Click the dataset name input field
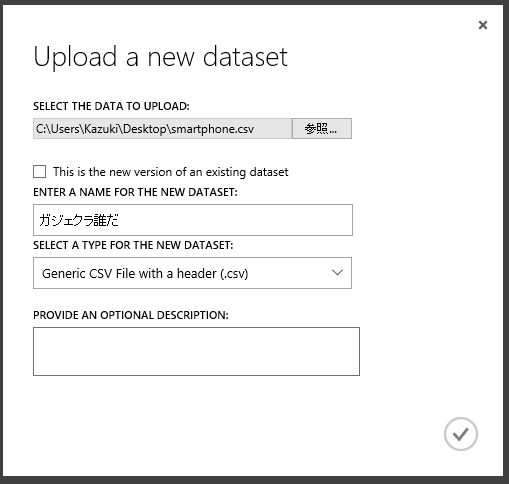Image resolution: width=509 pixels, height=484 pixels. click(x=193, y=220)
